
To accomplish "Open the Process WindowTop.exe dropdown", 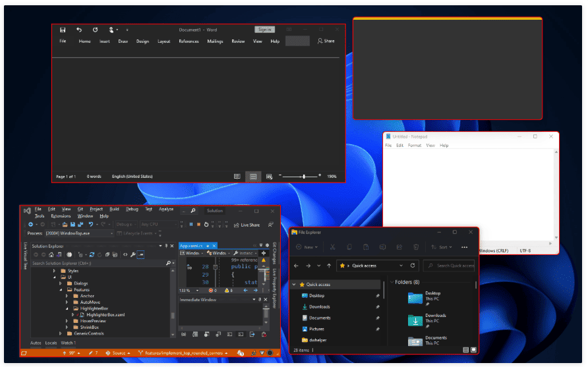I will coord(79,233).
